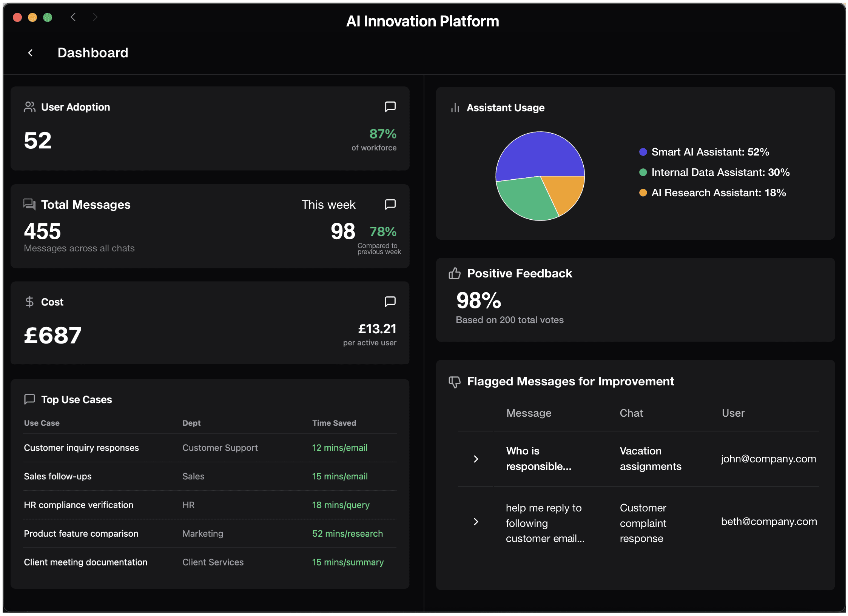Expand the 'Who is responsible...' flagged message row
This screenshot has height=616, width=848.
476,459
